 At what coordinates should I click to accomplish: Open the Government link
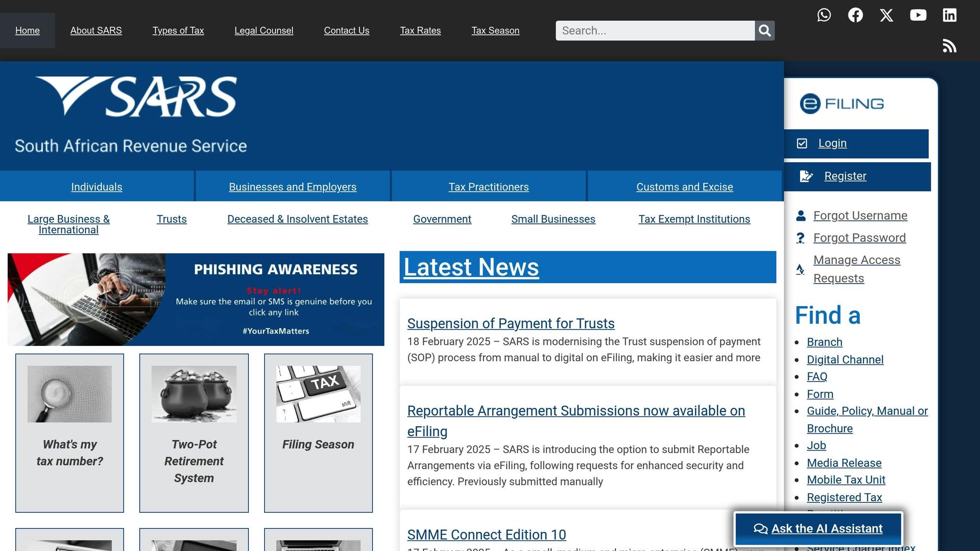click(442, 219)
